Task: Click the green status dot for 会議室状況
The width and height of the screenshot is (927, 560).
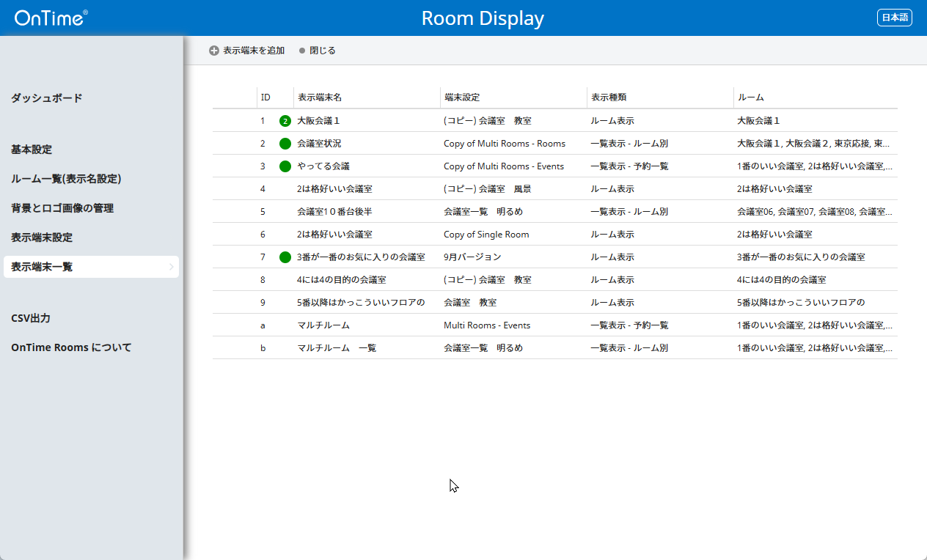Action: point(285,144)
